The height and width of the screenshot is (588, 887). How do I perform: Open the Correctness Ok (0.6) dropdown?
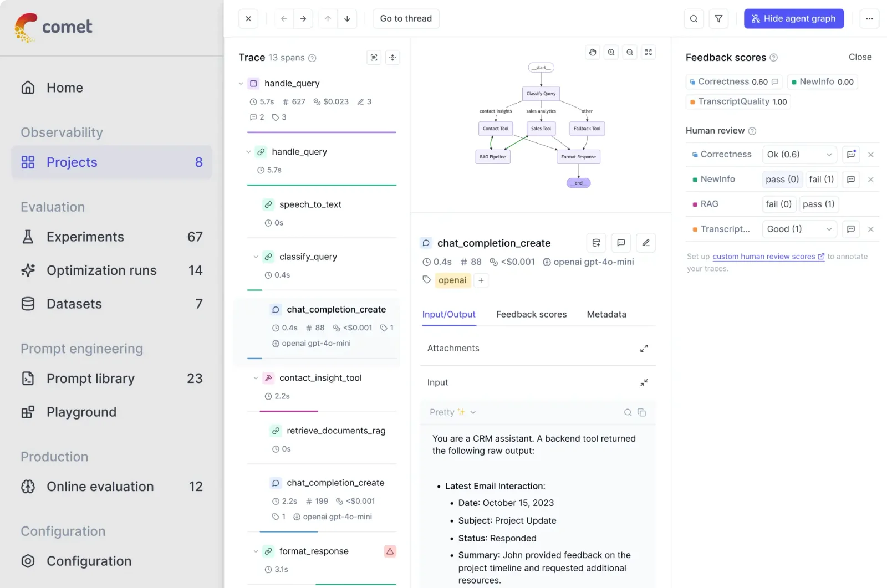799,155
